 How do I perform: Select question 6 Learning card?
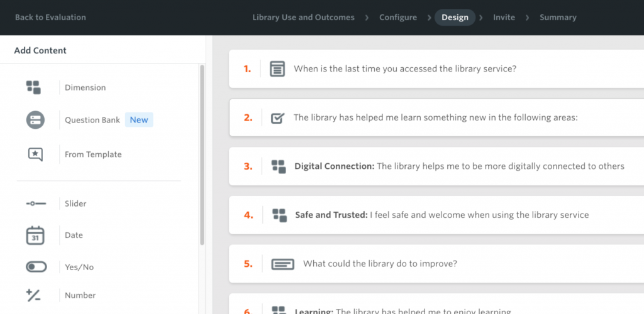[x=436, y=304]
